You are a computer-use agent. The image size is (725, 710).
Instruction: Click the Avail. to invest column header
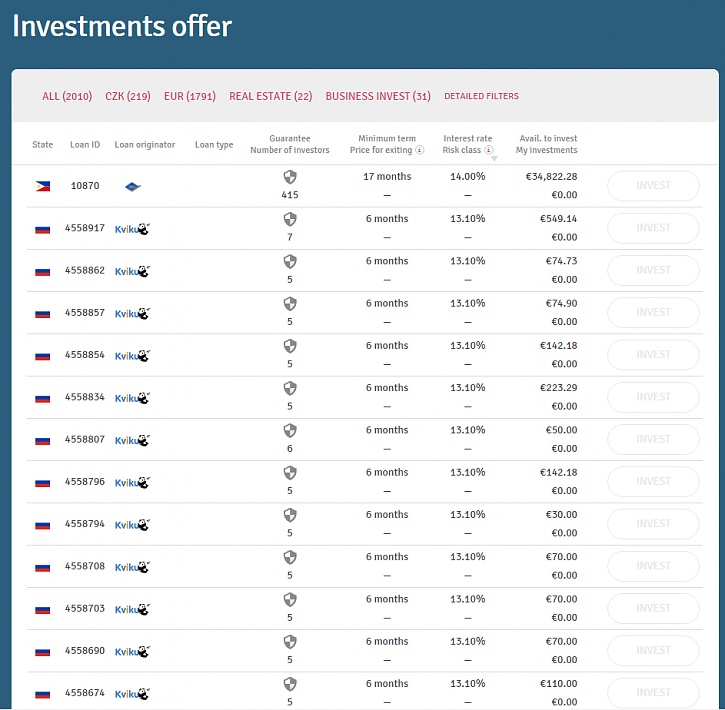click(x=548, y=138)
